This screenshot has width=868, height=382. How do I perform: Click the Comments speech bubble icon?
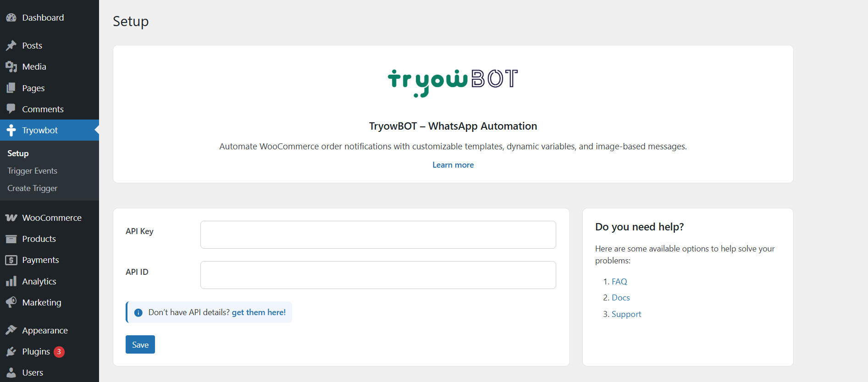tap(11, 109)
